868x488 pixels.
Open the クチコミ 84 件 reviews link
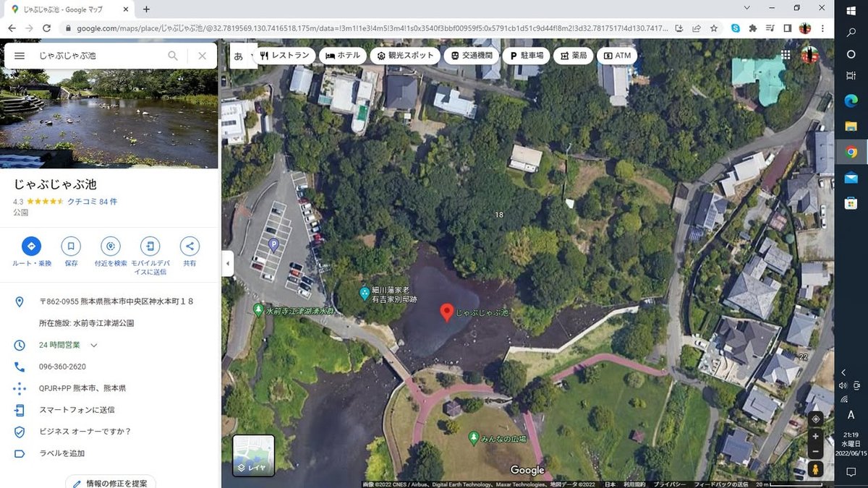click(x=92, y=201)
